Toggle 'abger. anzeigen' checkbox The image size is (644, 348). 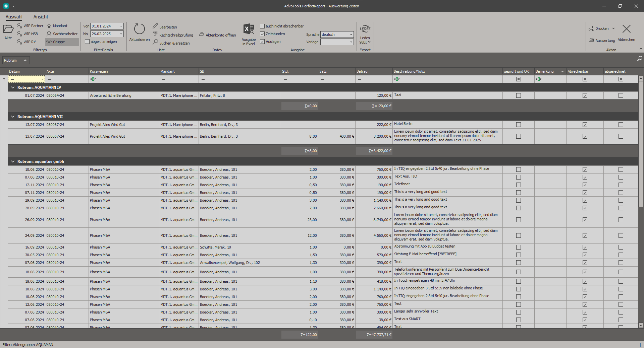pyautogui.click(x=87, y=42)
